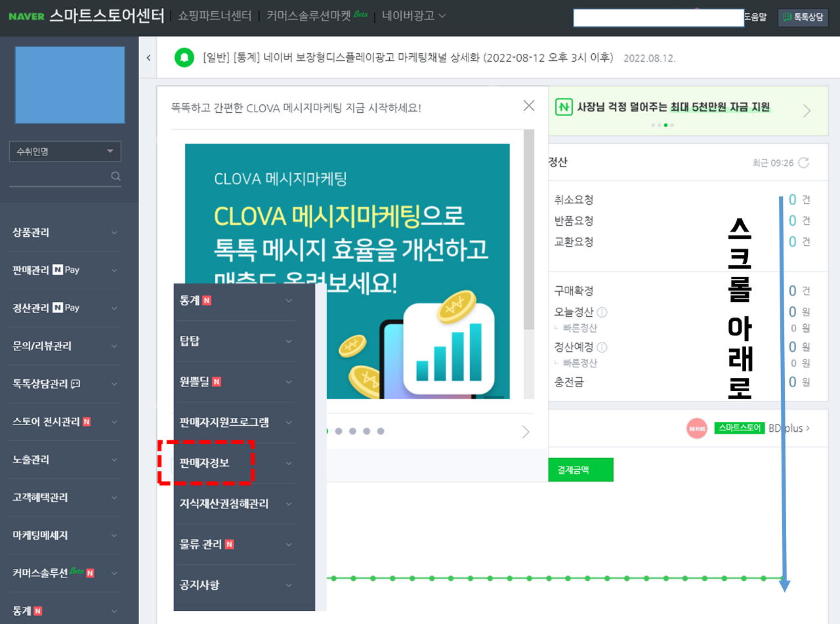Select the last carousel dot in the popup
This screenshot has height=624, width=840.
point(381,431)
